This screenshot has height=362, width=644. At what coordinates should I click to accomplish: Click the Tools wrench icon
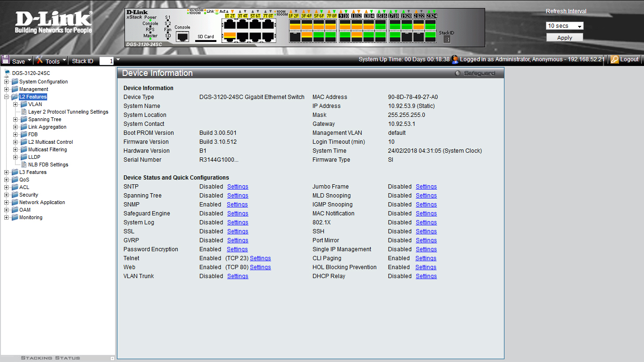[x=40, y=60]
